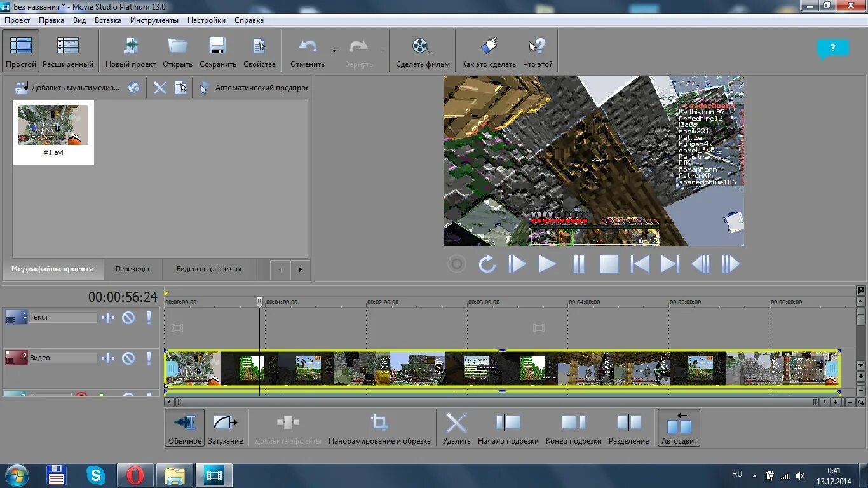Image resolution: width=868 pixels, height=488 pixels.
Task: Switch to the Переходы tab
Action: (132, 269)
